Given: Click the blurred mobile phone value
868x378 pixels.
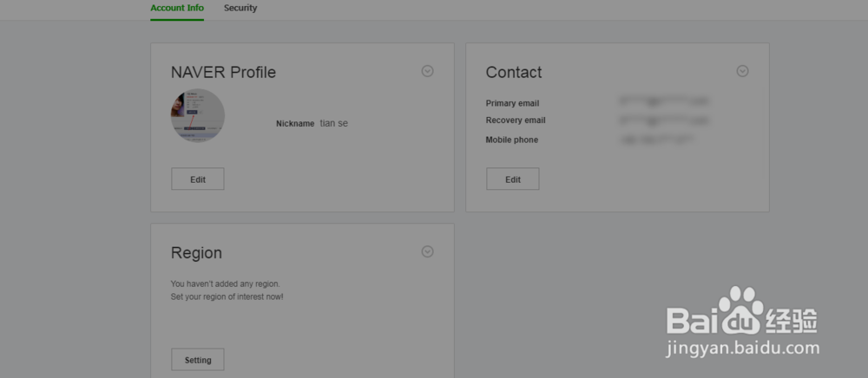Looking at the screenshot, I should point(657,139).
